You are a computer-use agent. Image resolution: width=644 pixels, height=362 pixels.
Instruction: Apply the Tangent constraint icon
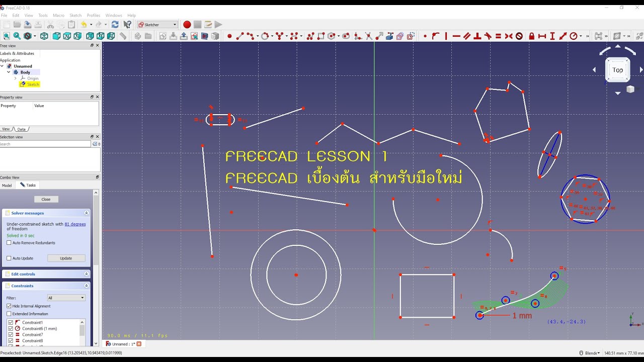coord(488,36)
